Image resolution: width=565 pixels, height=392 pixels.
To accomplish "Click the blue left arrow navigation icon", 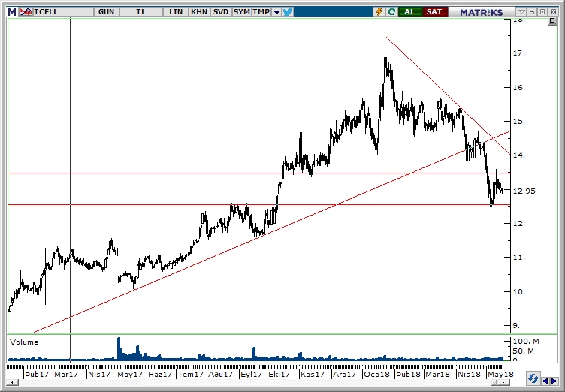I will point(545,381).
